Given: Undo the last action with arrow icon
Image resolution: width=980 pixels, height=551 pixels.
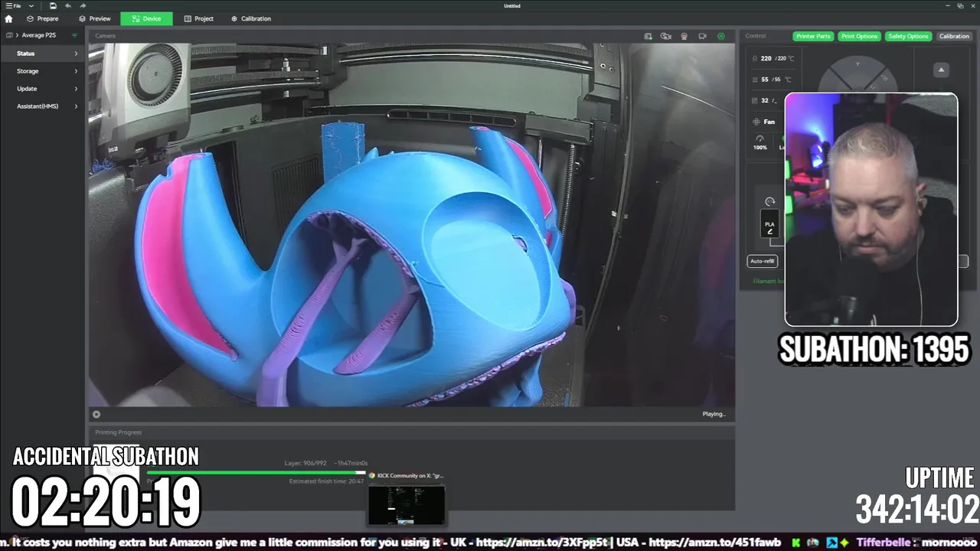Looking at the screenshot, I should tap(67, 5).
